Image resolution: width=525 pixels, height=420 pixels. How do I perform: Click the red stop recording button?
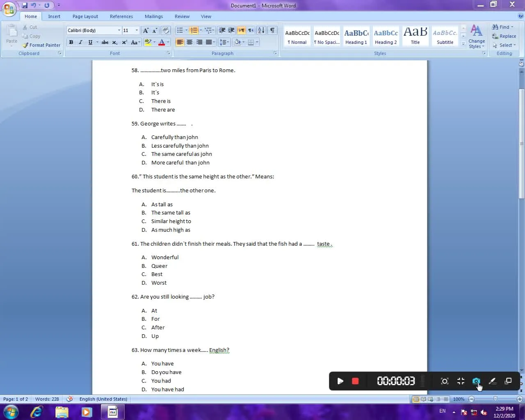[355, 381]
